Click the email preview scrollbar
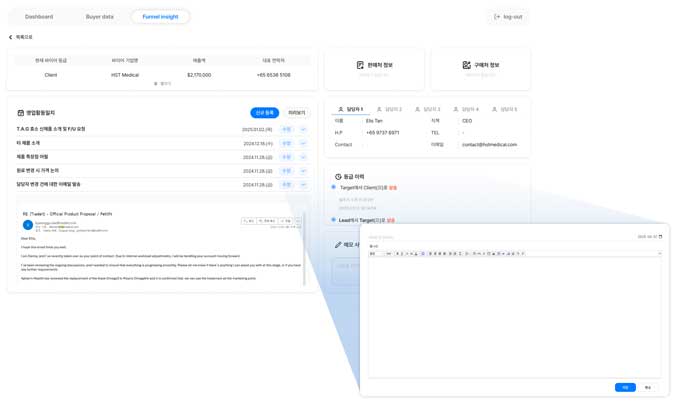The width and height of the screenshot is (676, 403). pos(304,249)
